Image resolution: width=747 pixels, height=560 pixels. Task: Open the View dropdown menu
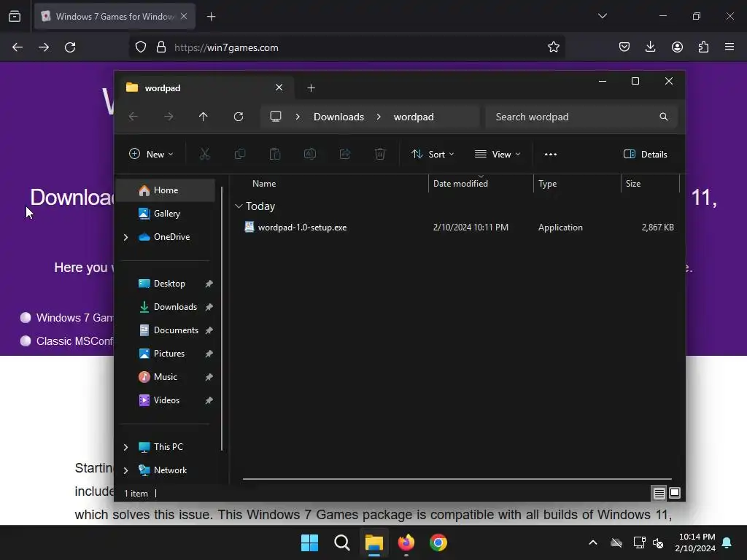click(498, 154)
